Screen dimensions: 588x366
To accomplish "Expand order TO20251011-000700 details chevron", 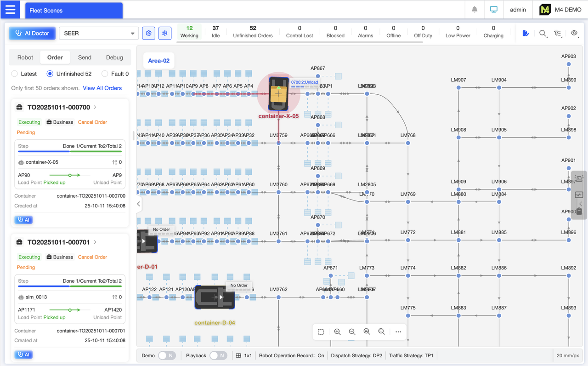I will [x=95, y=107].
